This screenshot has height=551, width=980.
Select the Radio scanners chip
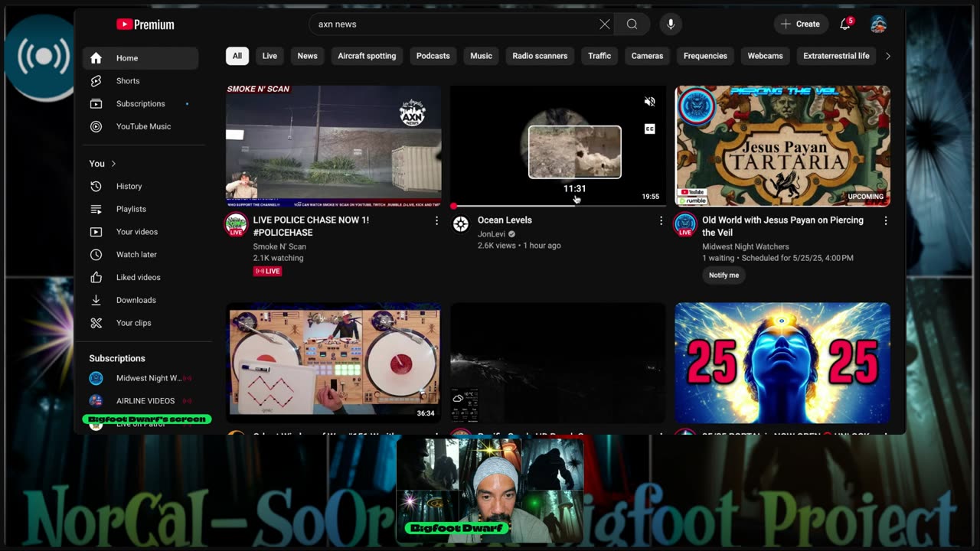[540, 56]
